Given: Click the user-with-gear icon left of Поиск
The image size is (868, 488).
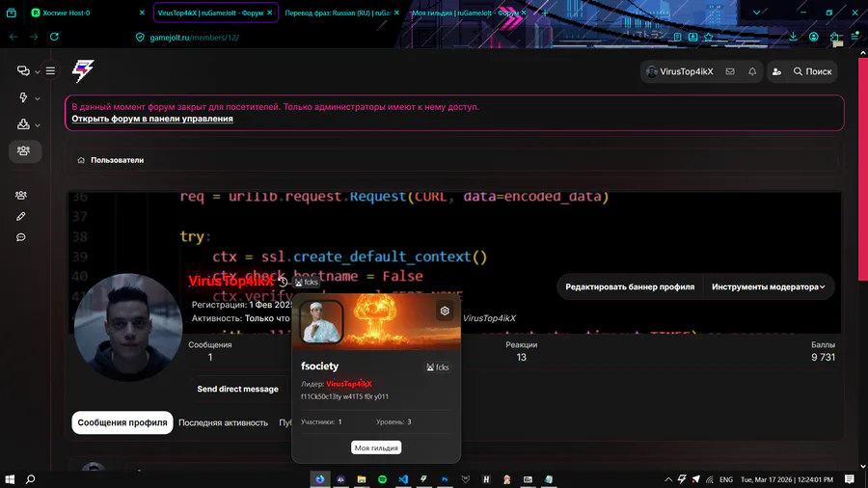Looking at the screenshot, I should [x=776, y=71].
